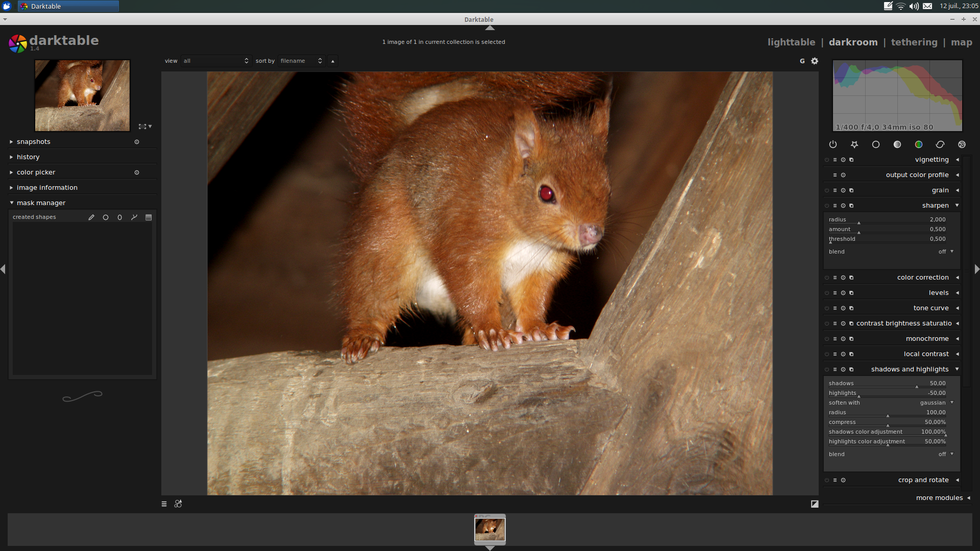The height and width of the screenshot is (551, 980).
Task: Collapse left panel with edge arrow
Action: (x=3, y=269)
